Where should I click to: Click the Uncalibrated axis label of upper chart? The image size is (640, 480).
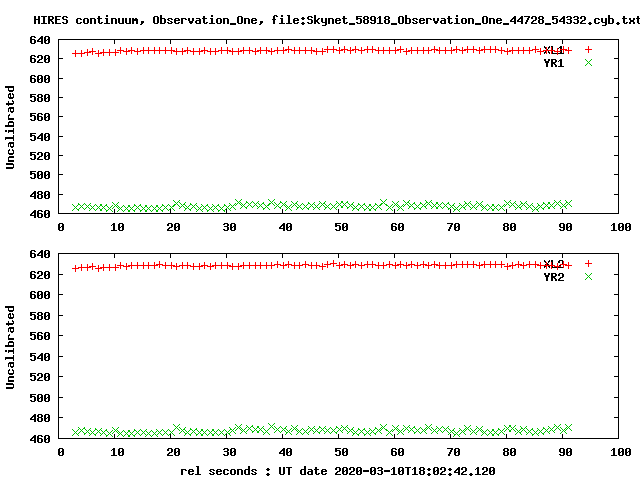(x=10, y=127)
